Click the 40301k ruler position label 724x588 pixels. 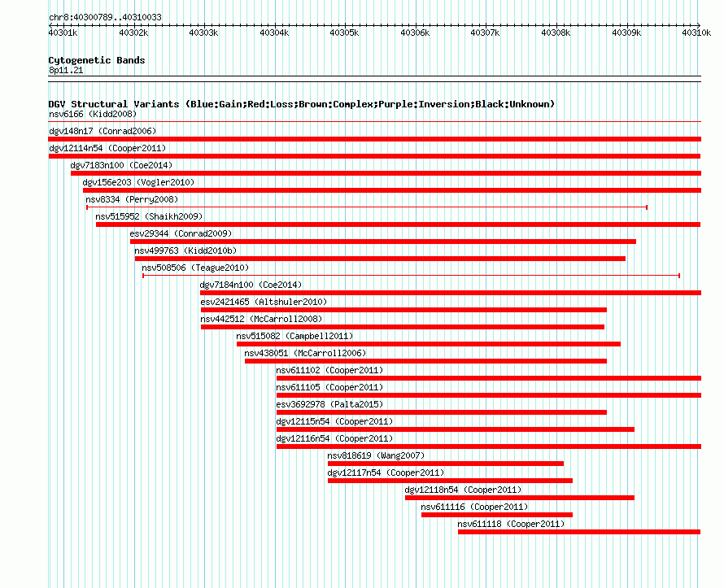click(63, 33)
